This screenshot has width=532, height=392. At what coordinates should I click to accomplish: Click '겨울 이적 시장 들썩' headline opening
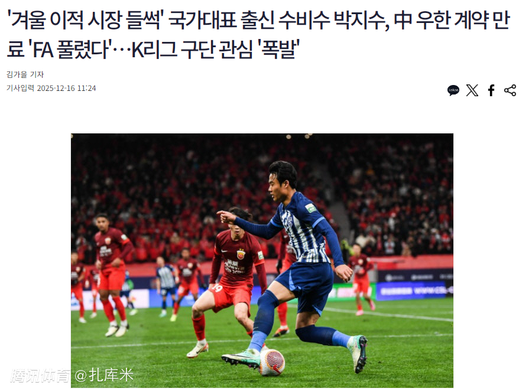pos(85,19)
